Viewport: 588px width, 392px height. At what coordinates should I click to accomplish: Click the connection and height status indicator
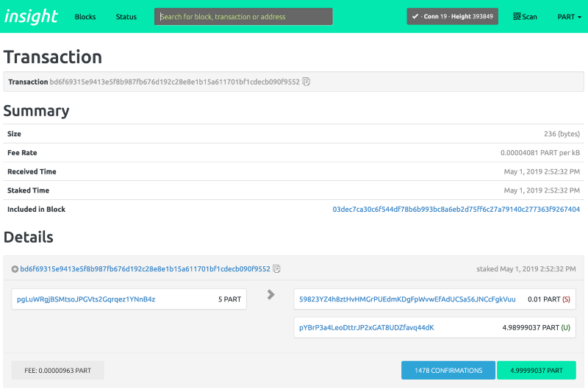point(452,16)
